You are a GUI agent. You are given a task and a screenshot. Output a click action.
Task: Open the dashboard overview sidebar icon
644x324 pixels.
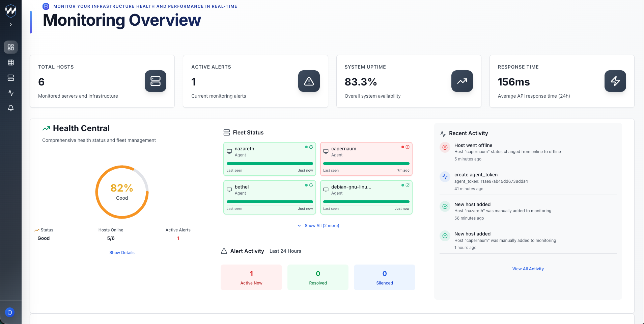11,47
